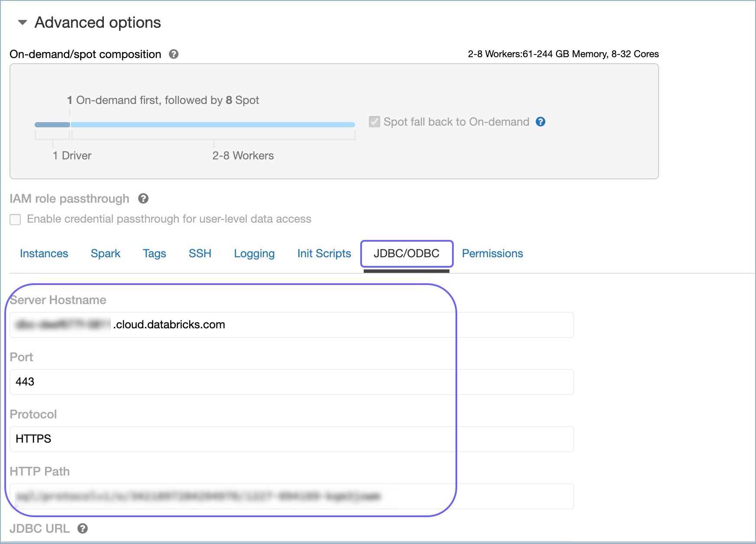Open the Permissions tab

(x=492, y=253)
